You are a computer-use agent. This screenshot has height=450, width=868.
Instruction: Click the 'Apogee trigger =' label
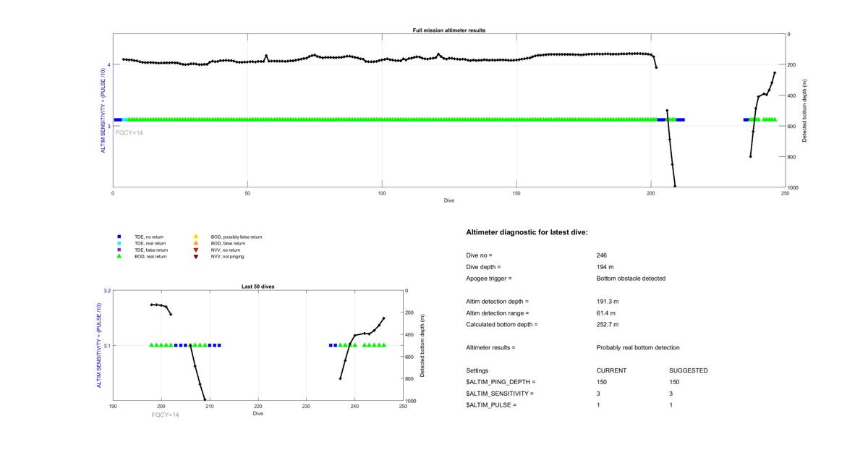489,279
